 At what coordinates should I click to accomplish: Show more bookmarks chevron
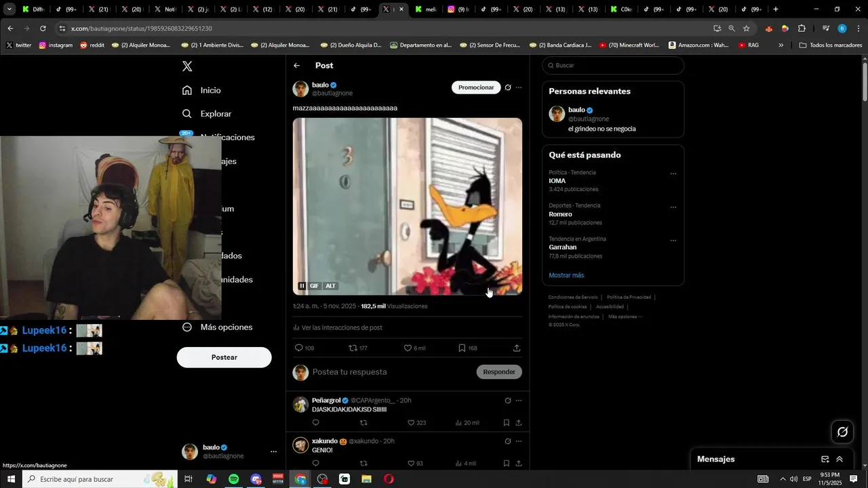click(781, 45)
